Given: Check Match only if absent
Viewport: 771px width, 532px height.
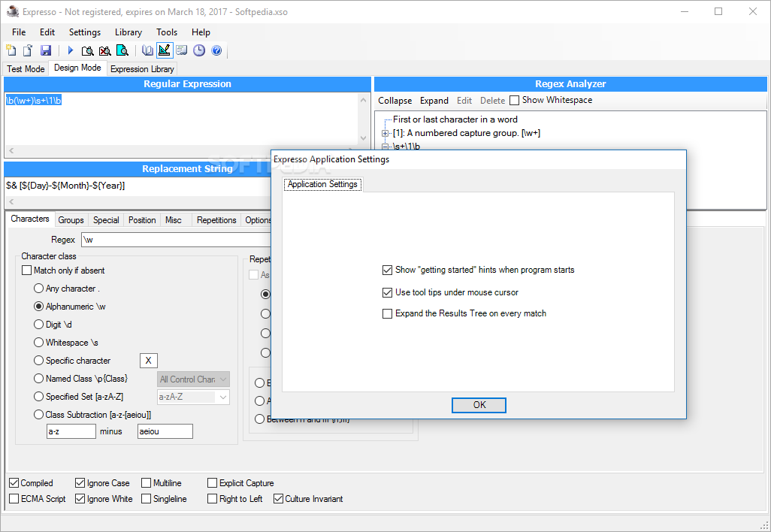Looking at the screenshot, I should 26,271.
